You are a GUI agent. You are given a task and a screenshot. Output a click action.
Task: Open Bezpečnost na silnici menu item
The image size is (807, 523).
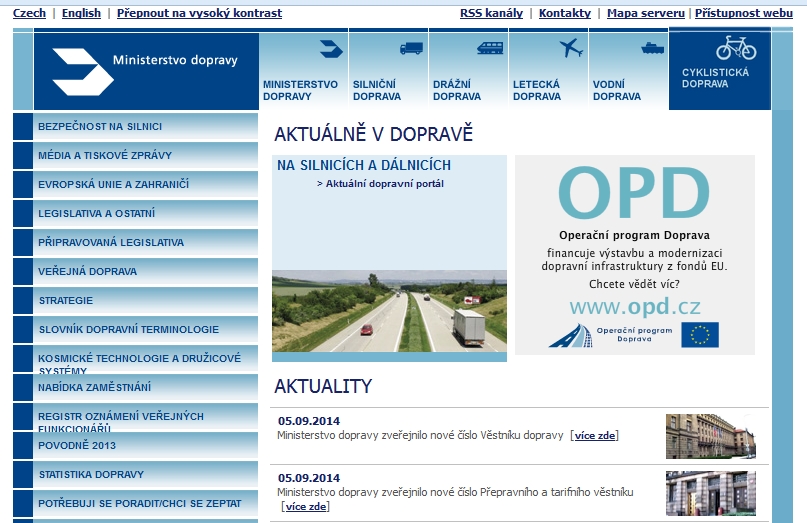coord(136,127)
